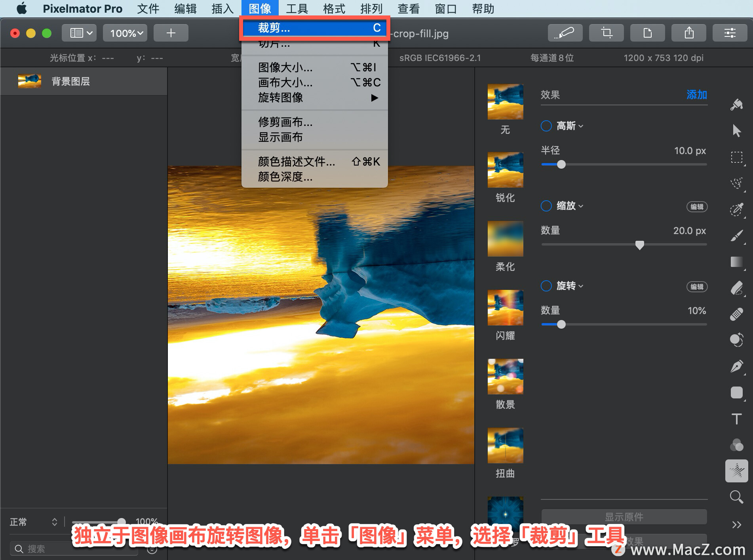The height and width of the screenshot is (560, 753).
Task: Choose 裁剪… from the 图像 menu
Action: (x=315, y=28)
